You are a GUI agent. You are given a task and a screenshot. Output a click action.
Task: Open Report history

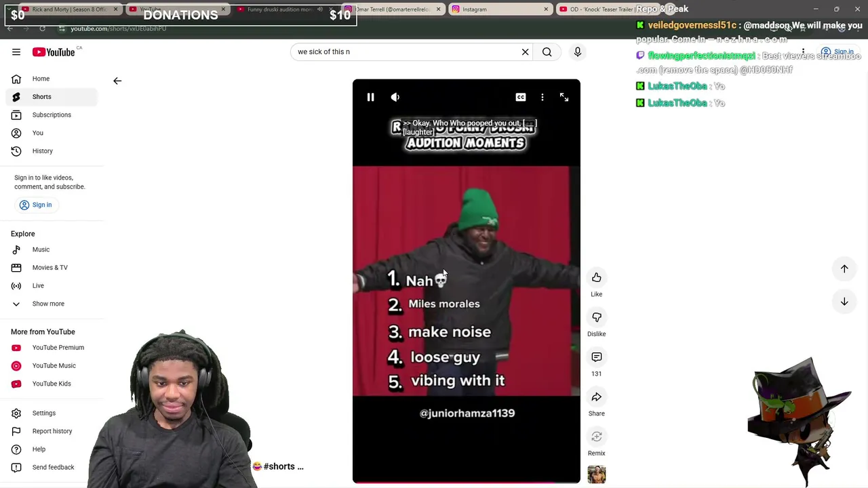[x=52, y=431]
